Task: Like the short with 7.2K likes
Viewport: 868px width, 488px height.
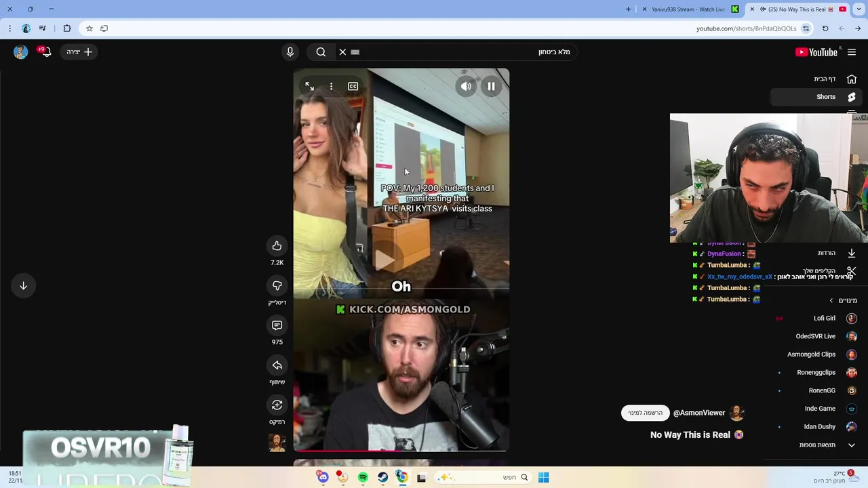Action: coord(277,246)
